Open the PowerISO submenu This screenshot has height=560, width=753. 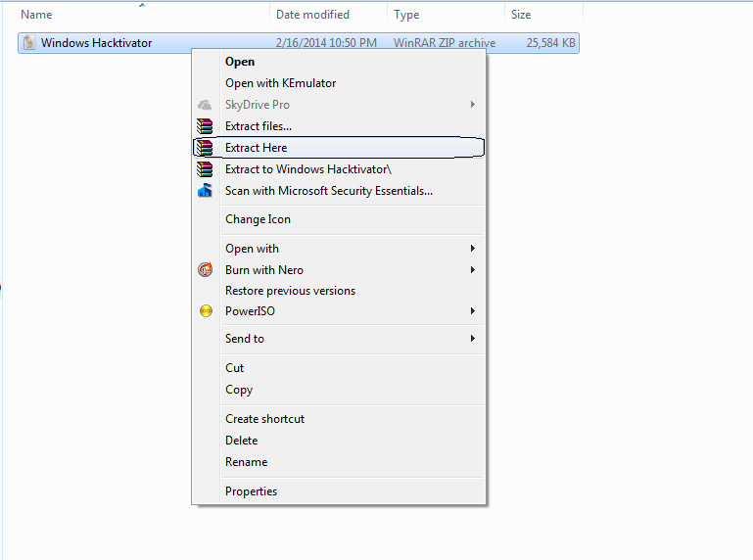click(339, 310)
